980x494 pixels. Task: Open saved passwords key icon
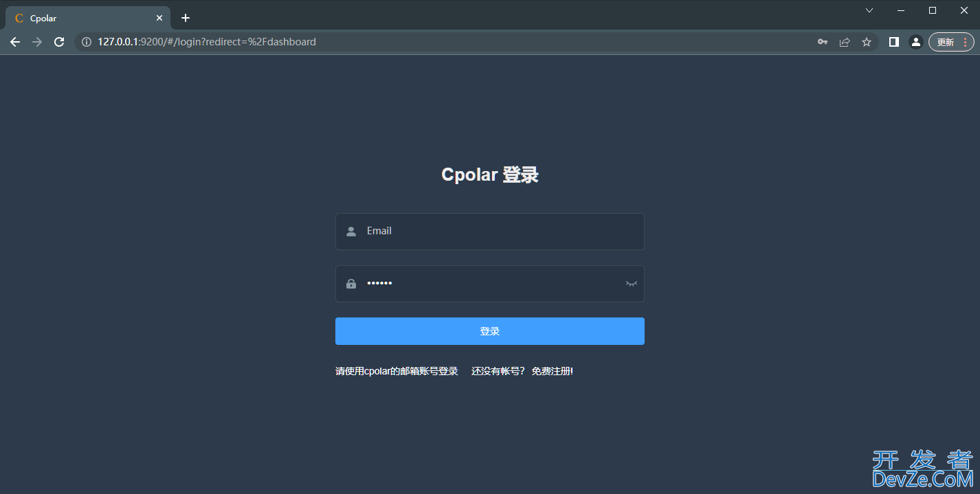click(823, 42)
